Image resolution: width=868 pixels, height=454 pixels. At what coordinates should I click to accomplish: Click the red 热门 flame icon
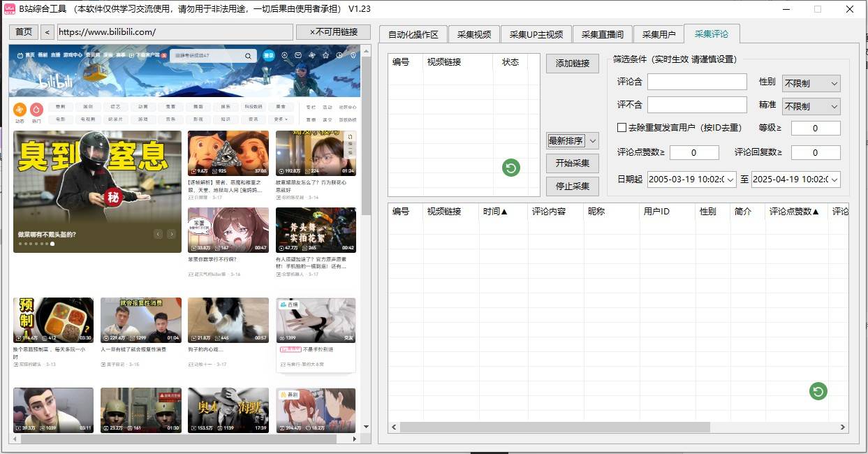coord(36,110)
